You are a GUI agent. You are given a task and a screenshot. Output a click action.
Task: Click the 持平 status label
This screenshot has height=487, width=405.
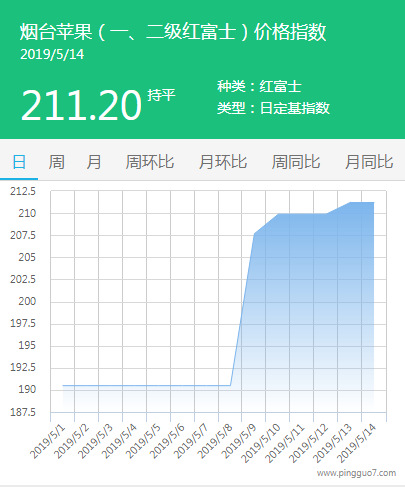[161, 95]
